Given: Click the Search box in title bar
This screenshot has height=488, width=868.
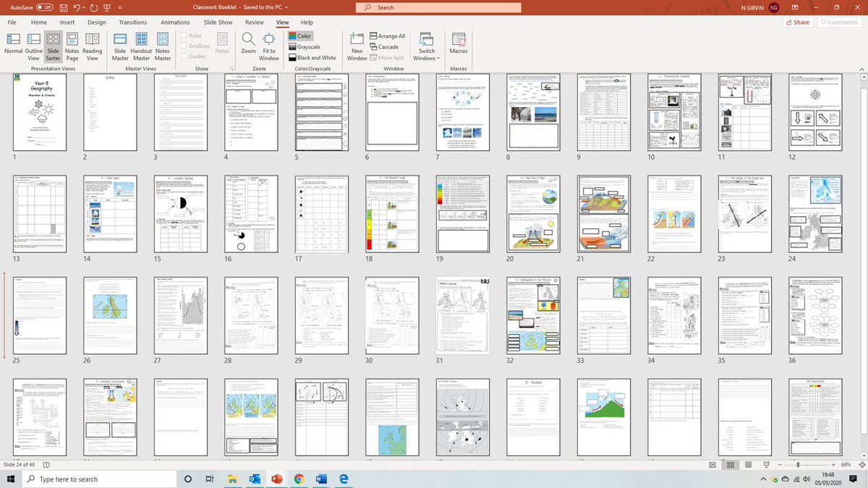Looking at the screenshot, I should pos(438,7).
